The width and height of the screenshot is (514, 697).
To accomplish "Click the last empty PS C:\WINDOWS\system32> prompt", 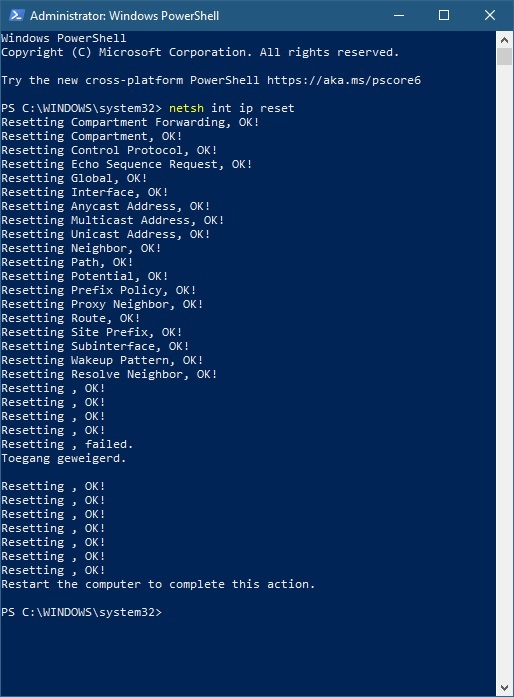I will 81,612.
